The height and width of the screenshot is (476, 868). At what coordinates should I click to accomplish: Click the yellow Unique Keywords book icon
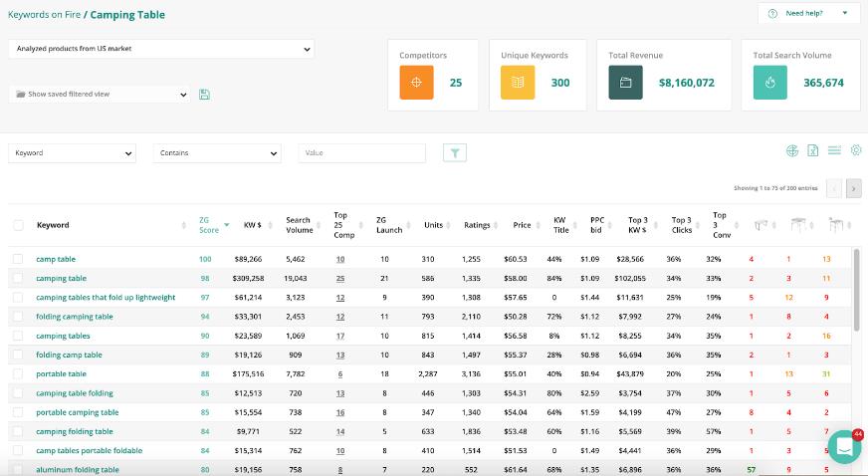518,83
